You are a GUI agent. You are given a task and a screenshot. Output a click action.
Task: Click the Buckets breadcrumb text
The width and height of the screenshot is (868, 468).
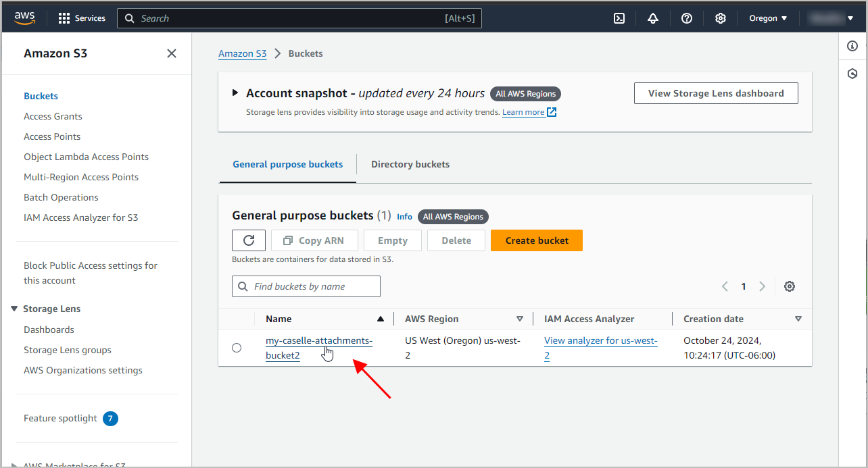[x=306, y=53]
